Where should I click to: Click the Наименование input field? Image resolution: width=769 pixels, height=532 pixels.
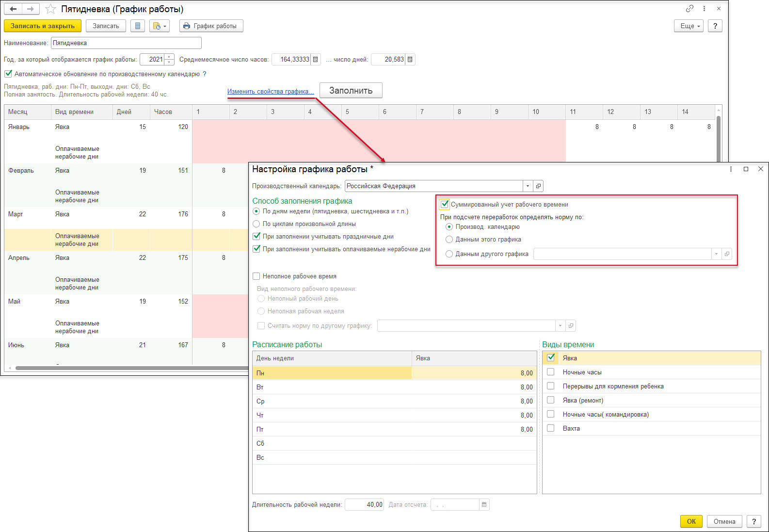[x=126, y=43]
